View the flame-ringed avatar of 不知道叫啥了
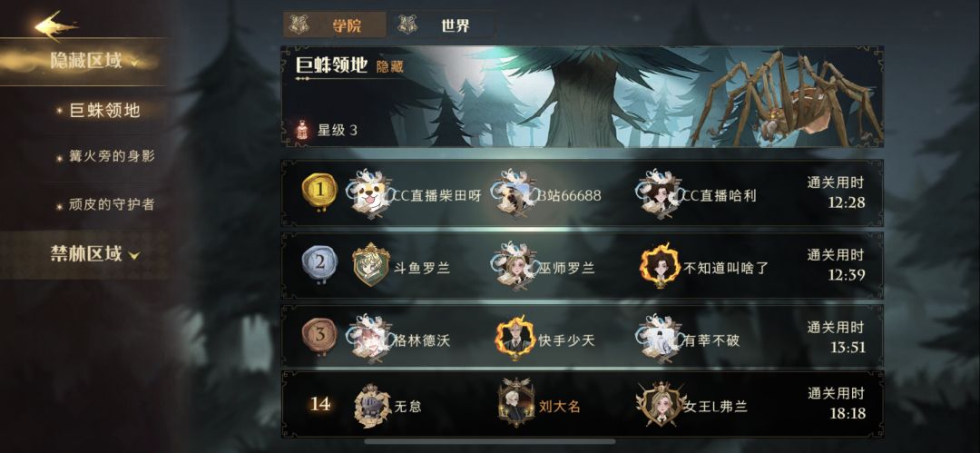980x453 pixels. pos(660,266)
